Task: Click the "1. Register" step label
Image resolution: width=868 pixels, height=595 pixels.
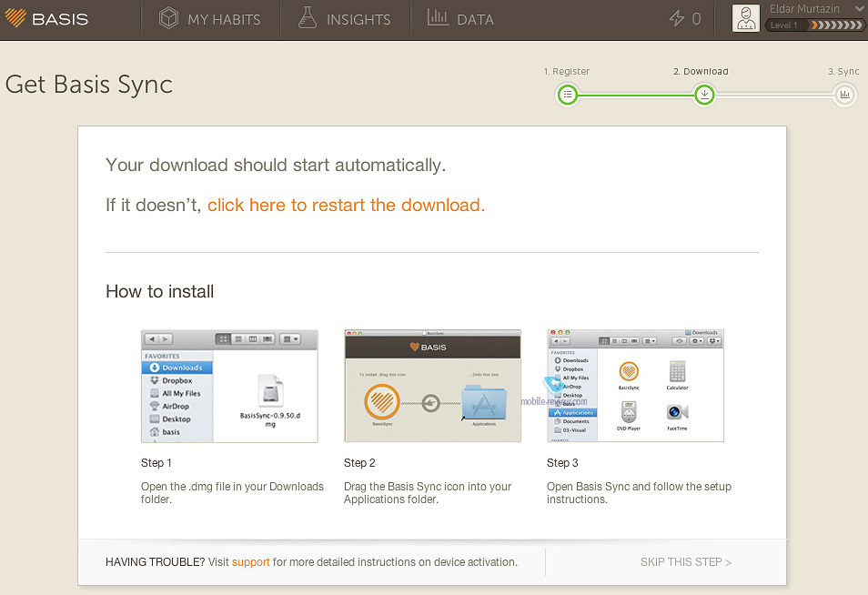Action: click(x=566, y=71)
